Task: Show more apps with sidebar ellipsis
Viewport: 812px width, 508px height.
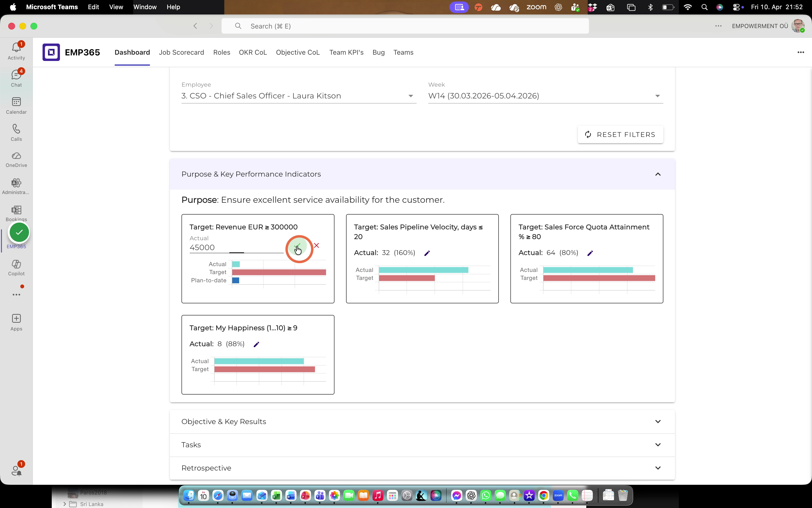Action: tap(16, 295)
